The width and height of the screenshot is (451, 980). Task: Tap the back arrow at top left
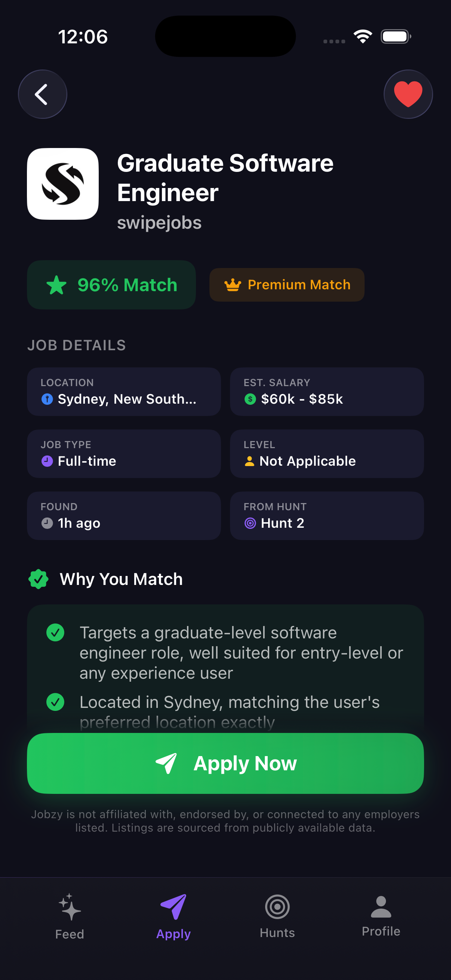click(42, 94)
